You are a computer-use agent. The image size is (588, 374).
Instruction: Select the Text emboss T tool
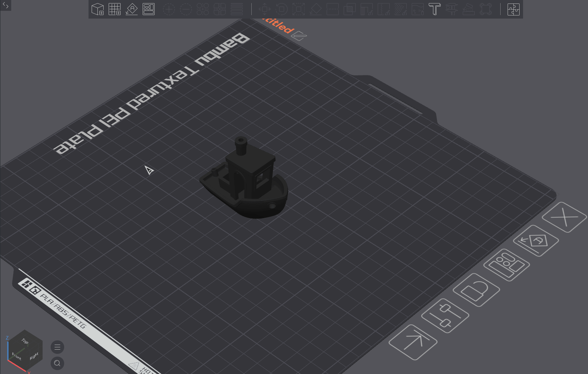(435, 9)
